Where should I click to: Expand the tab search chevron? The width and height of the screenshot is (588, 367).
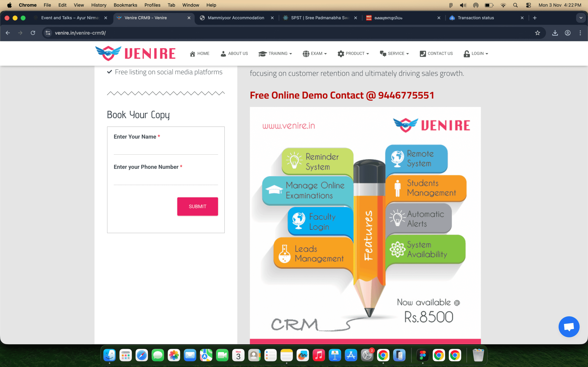pos(581,18)
